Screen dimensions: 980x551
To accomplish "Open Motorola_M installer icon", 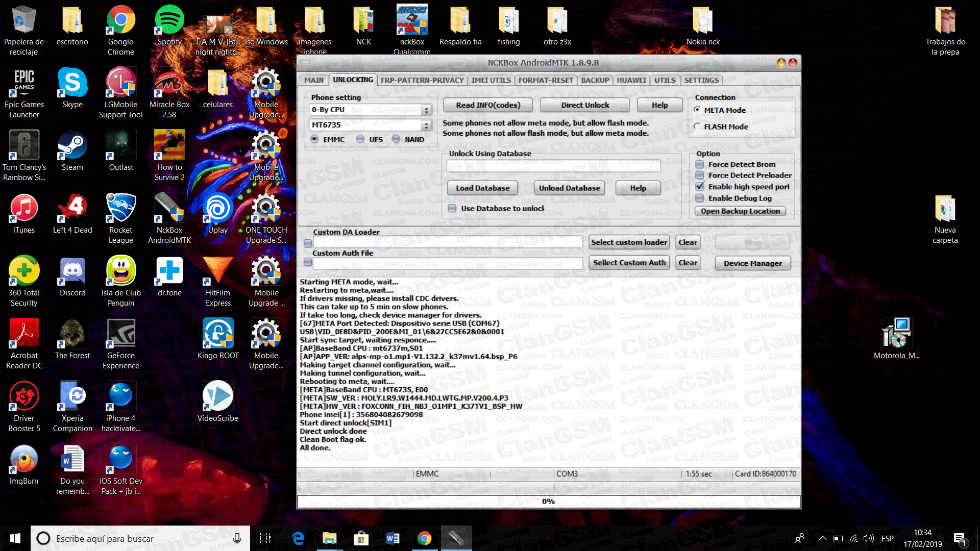I will coord(896,339).
